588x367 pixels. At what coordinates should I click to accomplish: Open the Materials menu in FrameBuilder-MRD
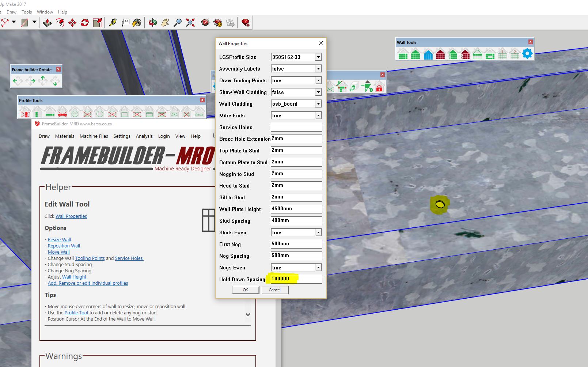(65, 136)
